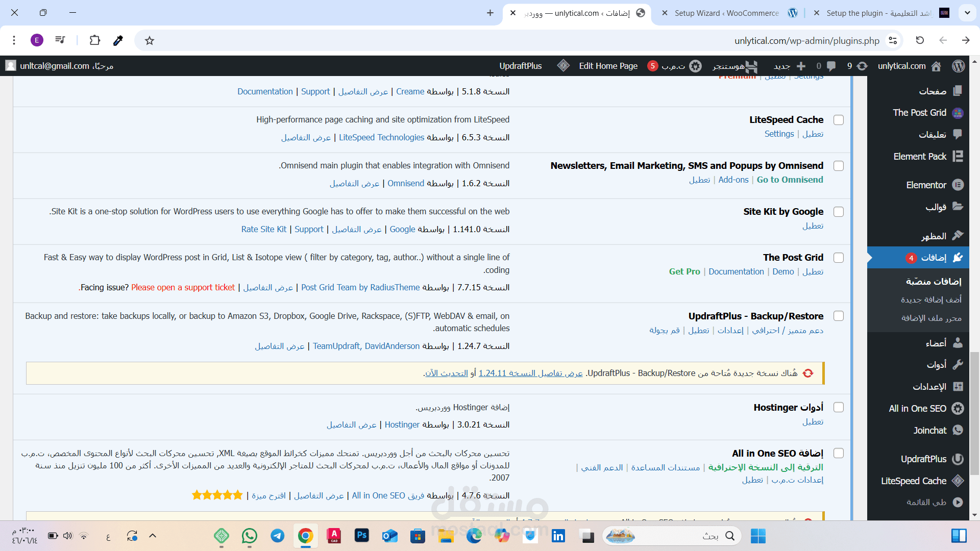Select the إضافة All in One SEO checkbox
Screen dimensions: 980x551
tap(839, 454)
